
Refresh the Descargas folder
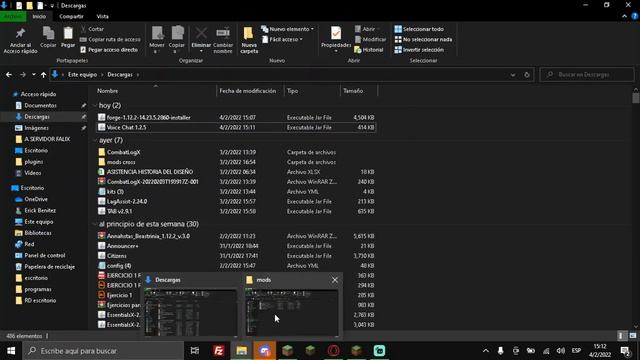point(527,75)
